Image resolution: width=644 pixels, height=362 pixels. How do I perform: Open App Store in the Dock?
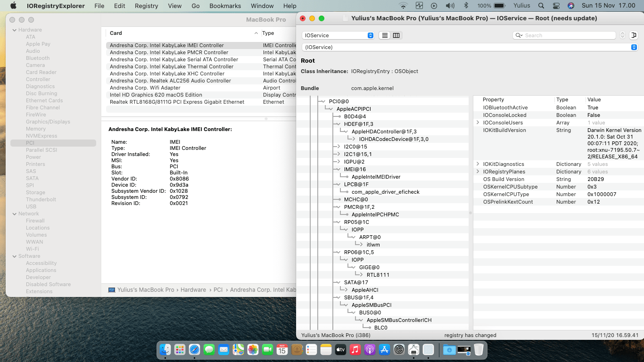click(x=384, y=349)
